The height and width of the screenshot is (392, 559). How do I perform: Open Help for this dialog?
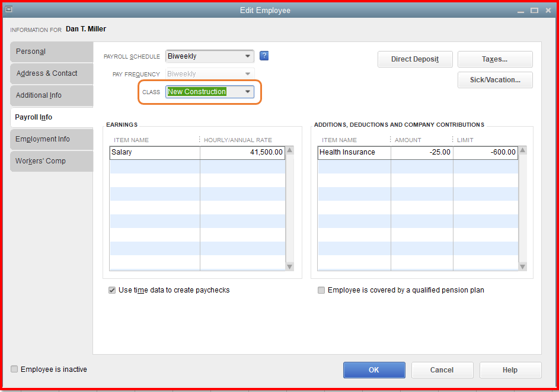(x=510, y=370)
